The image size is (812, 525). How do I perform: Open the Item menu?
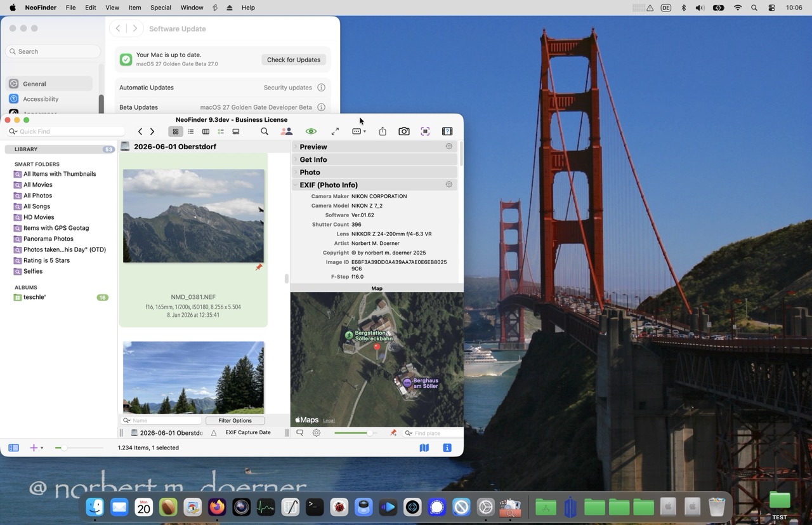point(134,8)
